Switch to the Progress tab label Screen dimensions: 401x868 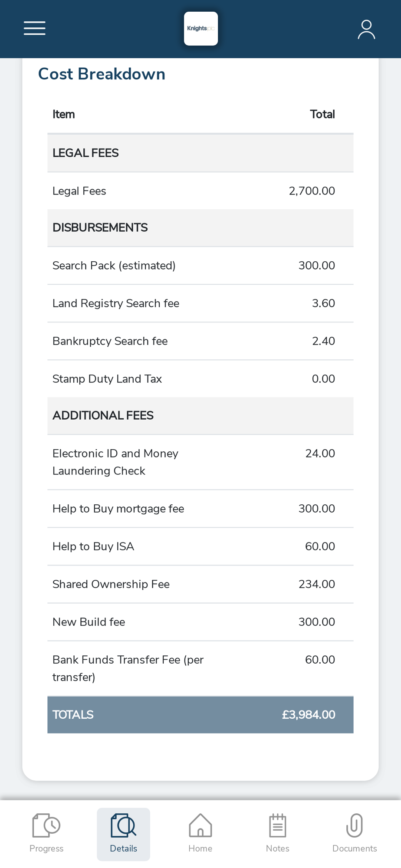[x=46, y=848]
